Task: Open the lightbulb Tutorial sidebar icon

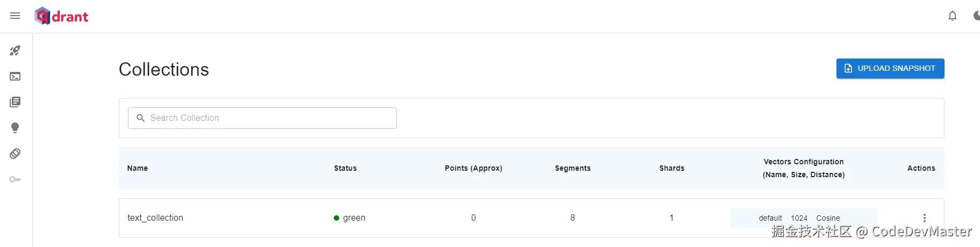Action: click(x=15, y=128)
